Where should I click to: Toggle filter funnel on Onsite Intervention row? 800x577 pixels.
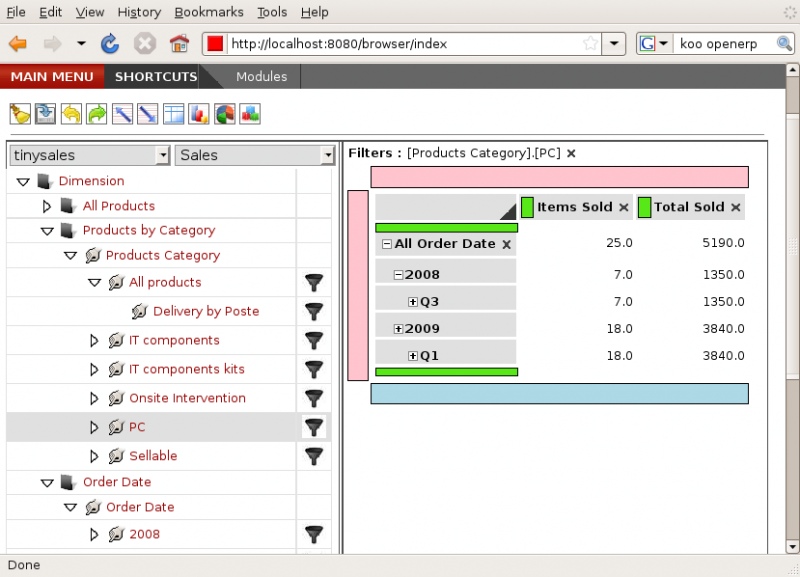point(314,399)
